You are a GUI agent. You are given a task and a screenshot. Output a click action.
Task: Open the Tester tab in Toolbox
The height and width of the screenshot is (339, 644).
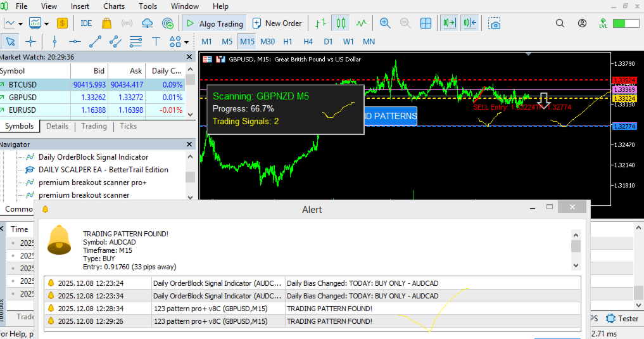[623, 319]
